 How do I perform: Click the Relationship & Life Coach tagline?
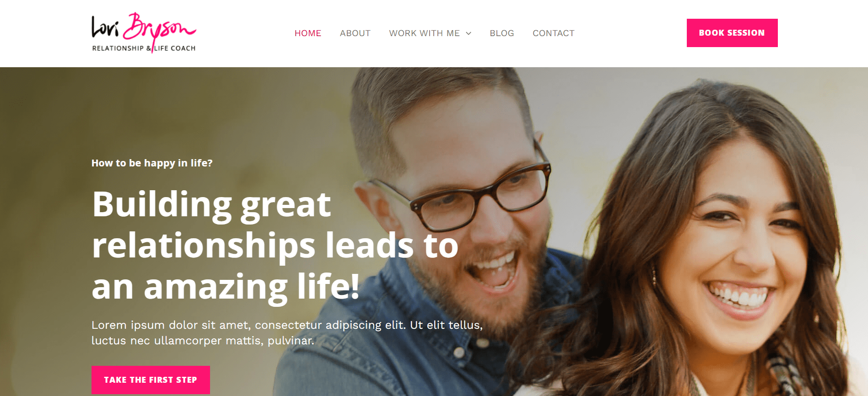tap(144, 48)
